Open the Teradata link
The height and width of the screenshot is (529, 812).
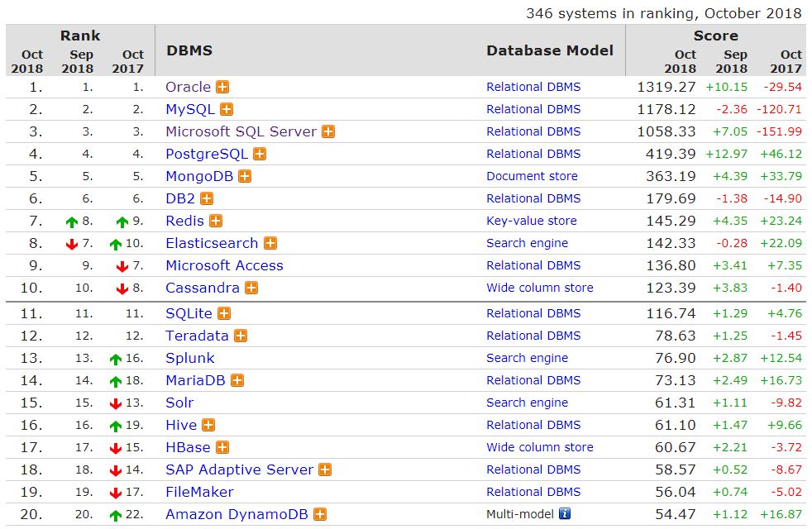(197, 336)
